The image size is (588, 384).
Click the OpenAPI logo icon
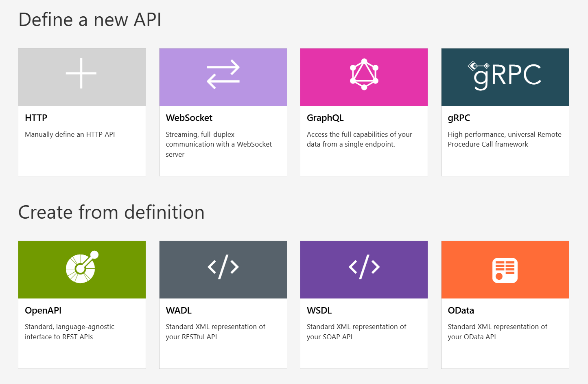(82, 267)
